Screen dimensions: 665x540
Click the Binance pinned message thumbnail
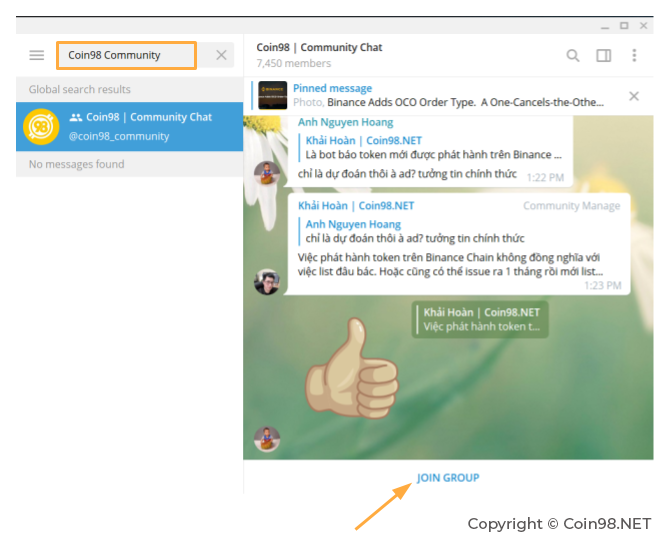click(272, 95)
